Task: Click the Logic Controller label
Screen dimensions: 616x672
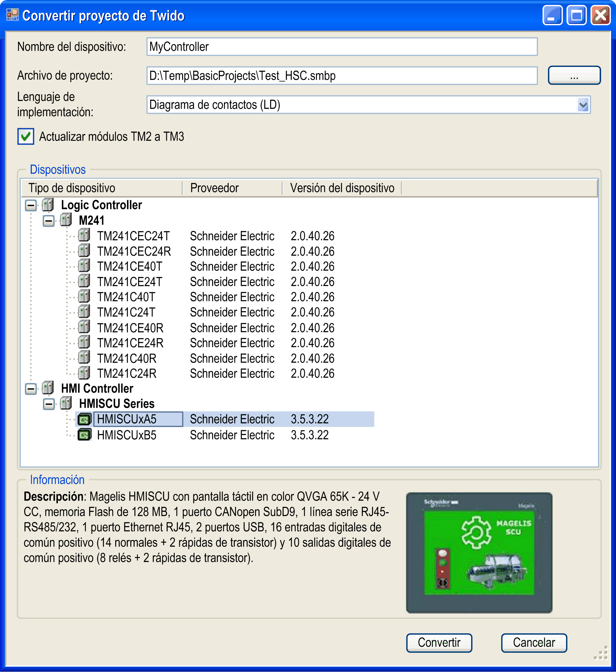Action: (101, 205)
